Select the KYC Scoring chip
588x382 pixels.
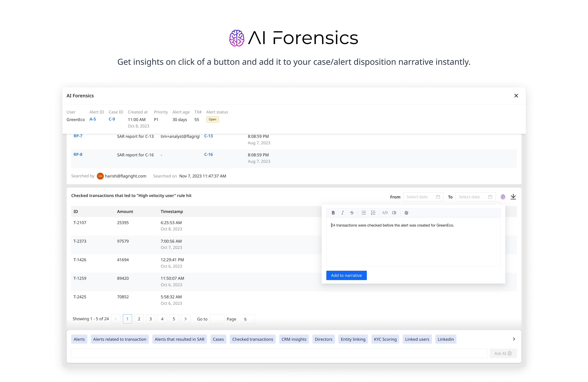pyautogui.click(x=385, y=339)
